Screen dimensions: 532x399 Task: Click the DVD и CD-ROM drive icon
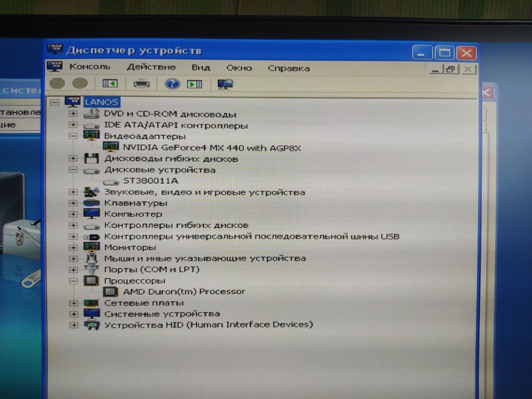click(x=91, y=114)
